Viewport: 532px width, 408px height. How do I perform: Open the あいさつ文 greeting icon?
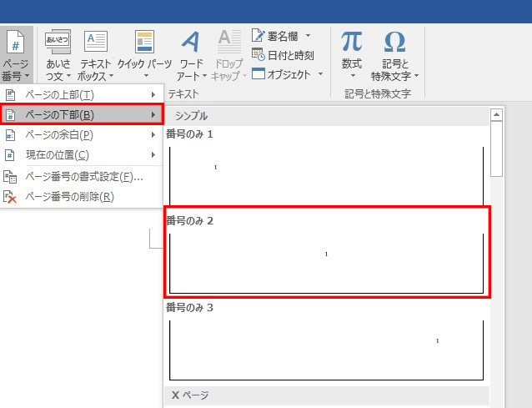(58, 42)
